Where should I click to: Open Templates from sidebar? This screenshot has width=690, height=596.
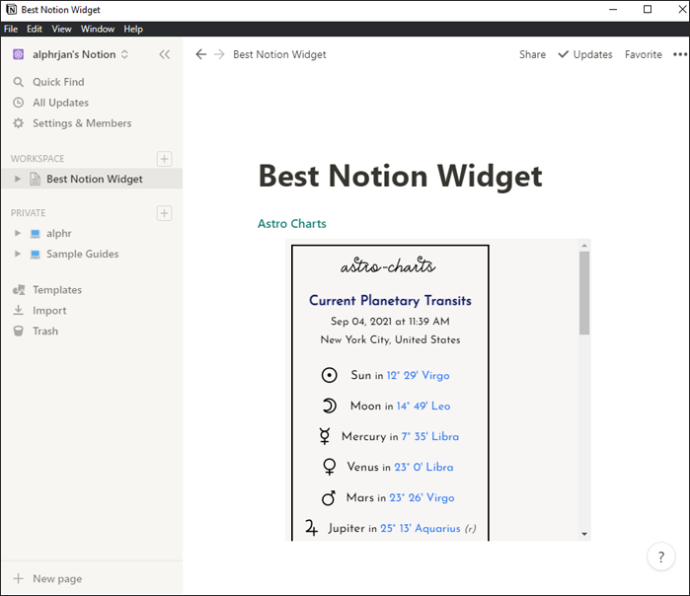pyautogui.click(x=57, y=290)
